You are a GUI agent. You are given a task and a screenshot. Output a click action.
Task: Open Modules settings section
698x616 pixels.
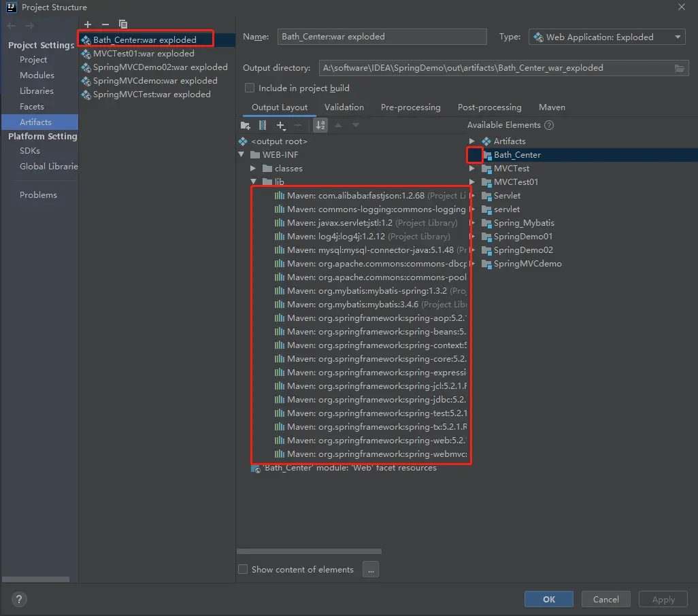click(x=37, y=75)
